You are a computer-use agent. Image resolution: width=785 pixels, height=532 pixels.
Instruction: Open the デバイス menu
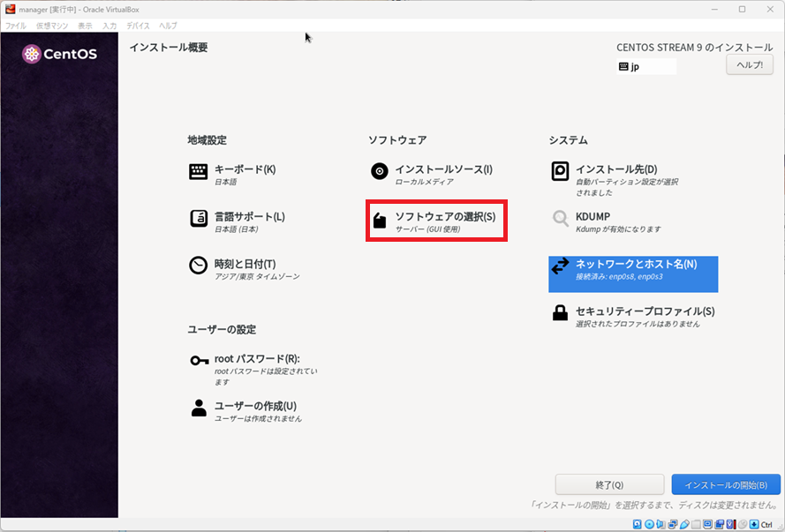[x=138, y=26]
